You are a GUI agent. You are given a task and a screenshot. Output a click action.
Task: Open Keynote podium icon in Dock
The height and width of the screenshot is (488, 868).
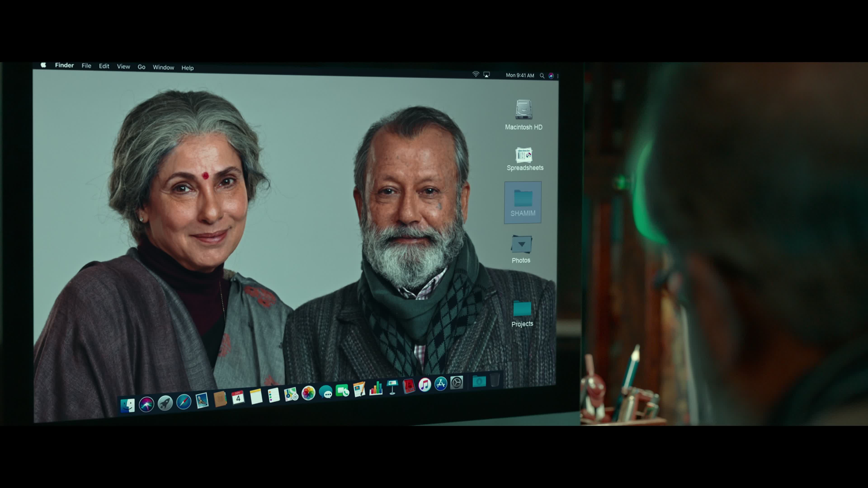[x=392, y=387]
